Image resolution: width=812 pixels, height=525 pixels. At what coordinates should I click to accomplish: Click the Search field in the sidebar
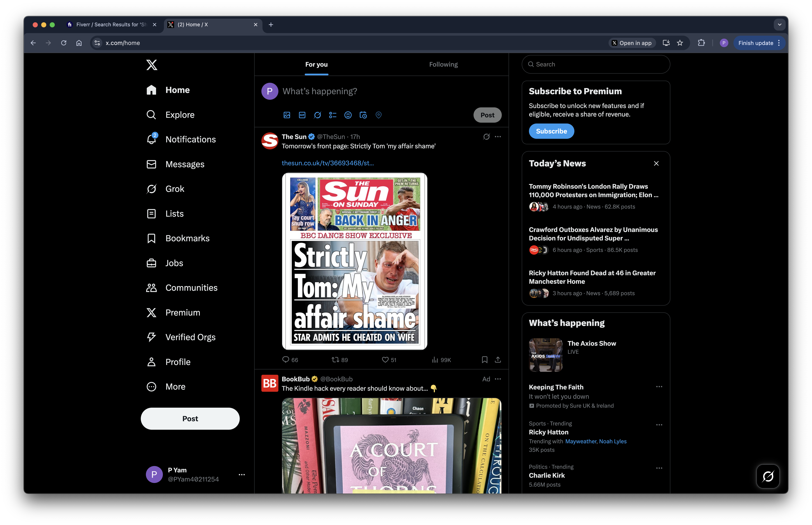tap(595, 64)
